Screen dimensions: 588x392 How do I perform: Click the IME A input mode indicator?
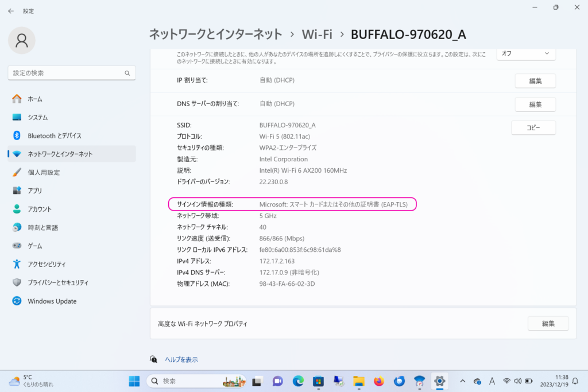click(x=492, y=381)
